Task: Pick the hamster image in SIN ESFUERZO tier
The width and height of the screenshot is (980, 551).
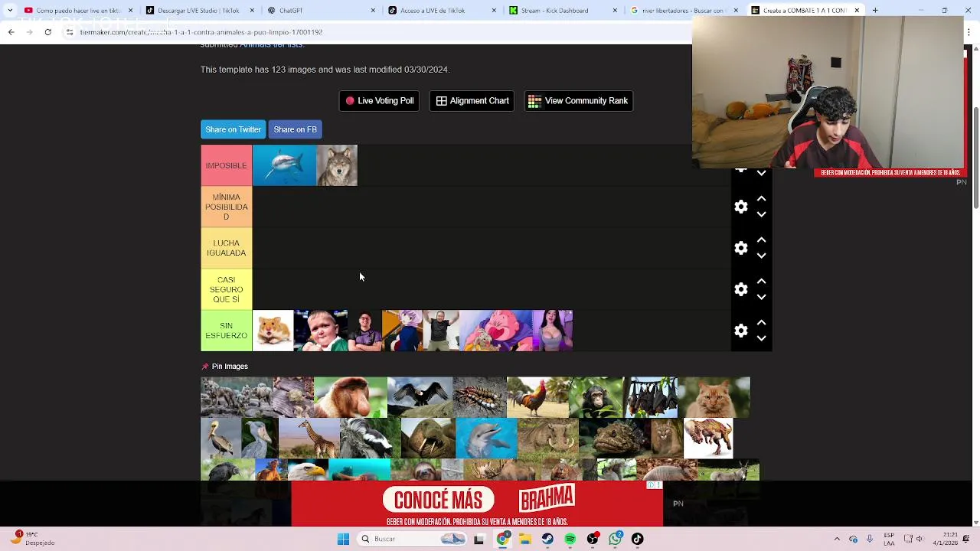Action: pos(273,331)
